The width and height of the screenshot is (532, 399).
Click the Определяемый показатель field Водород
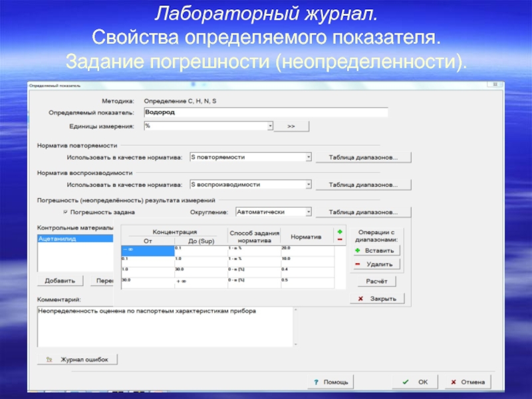pos(265,112)
